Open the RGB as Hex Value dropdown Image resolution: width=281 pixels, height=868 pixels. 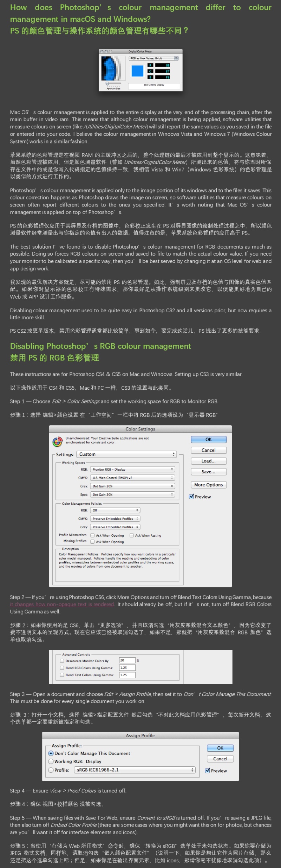154,58
